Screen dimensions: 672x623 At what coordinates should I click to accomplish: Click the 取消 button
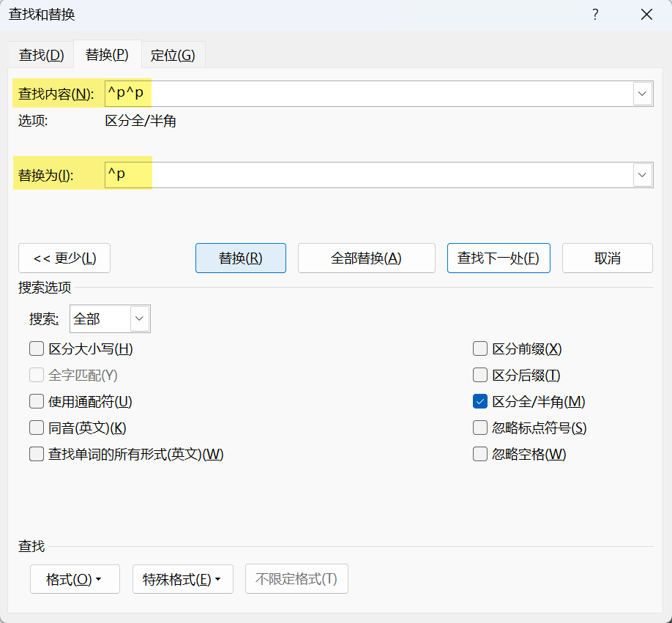608,258
